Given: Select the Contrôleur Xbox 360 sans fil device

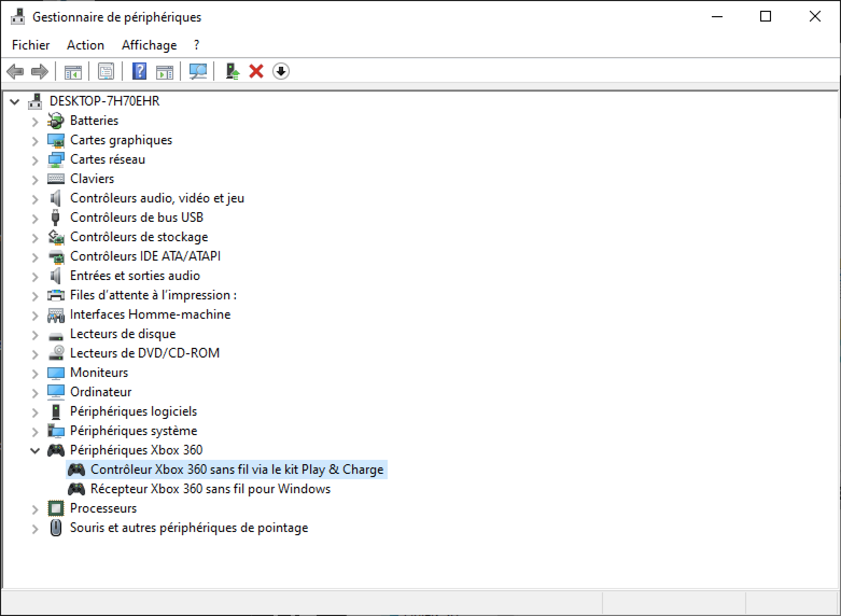Looking at the screenshot, I should [x=236, y=470].
